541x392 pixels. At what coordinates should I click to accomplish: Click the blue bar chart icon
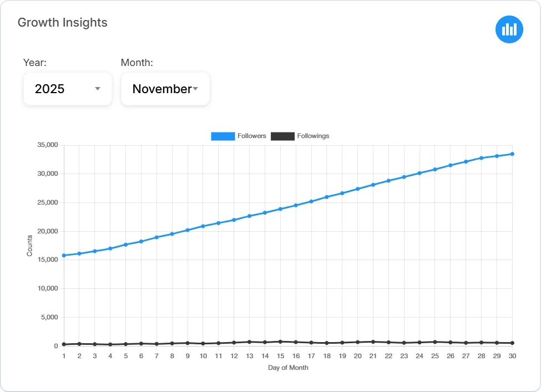(x=509, y=29)
